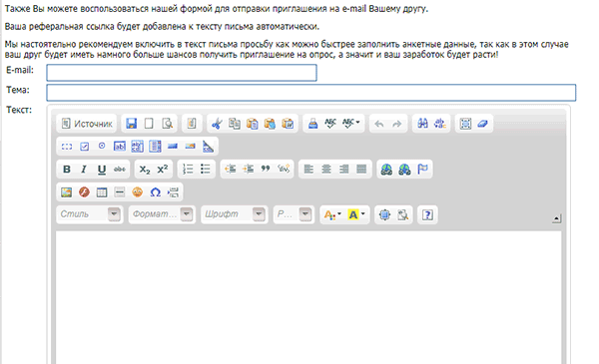
Task: Open the text color picker
Action: 332,214
